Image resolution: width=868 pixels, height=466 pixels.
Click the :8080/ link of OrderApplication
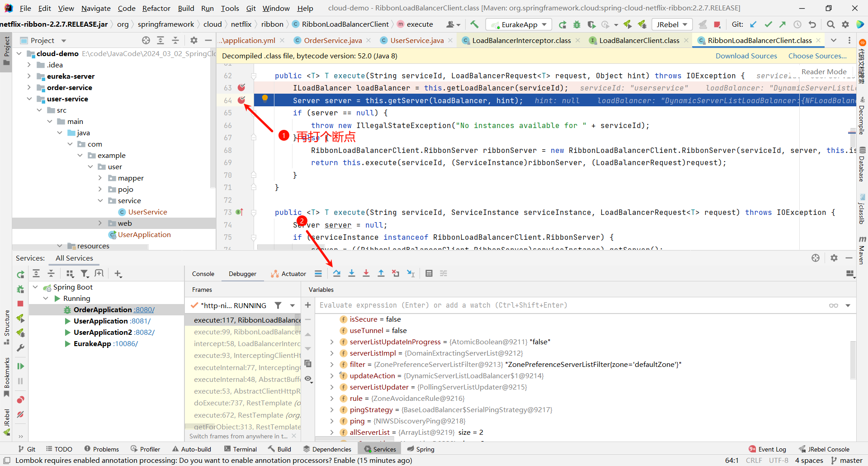coord(145,309)
